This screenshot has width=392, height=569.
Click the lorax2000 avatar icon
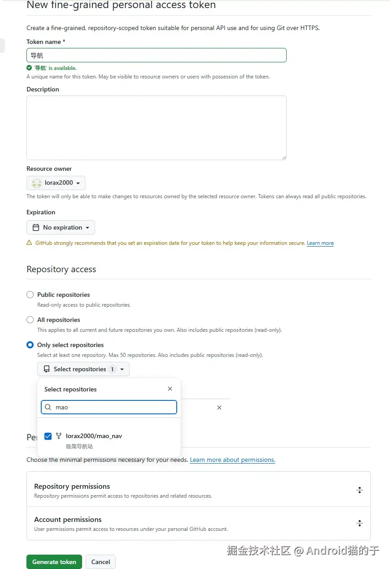[x=37, y=183]
